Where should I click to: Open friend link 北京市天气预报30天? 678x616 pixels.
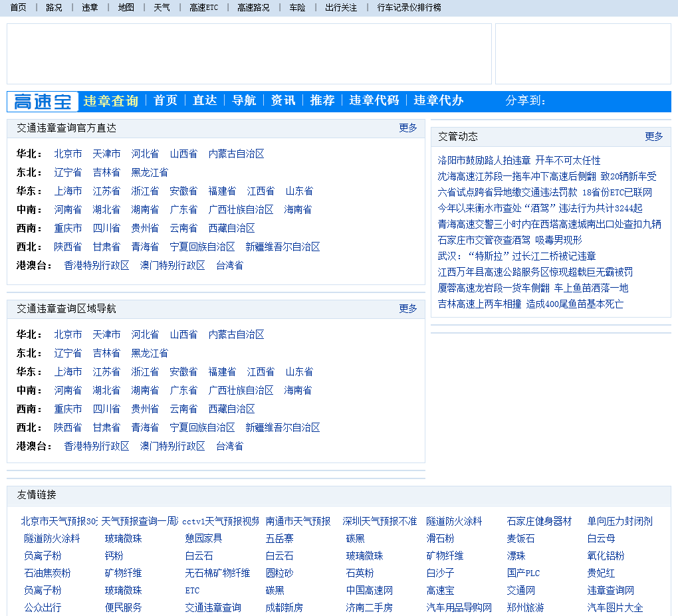60,522
